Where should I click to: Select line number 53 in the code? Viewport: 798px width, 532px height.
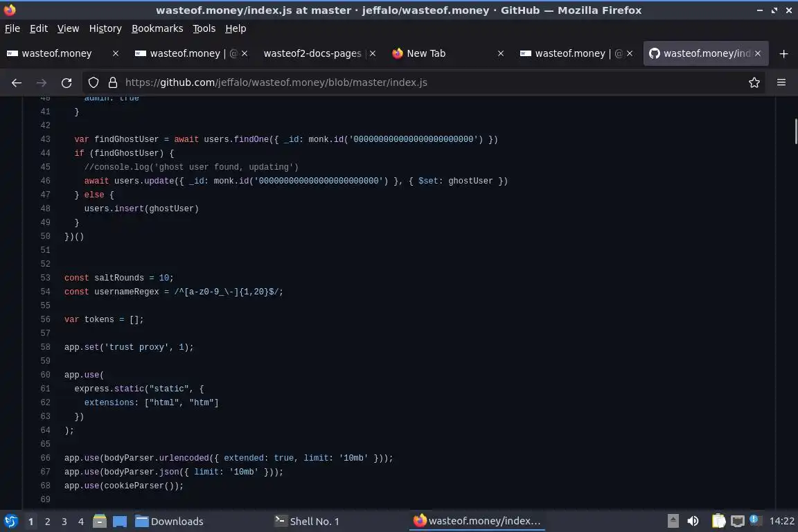click(x=45, y=278)
